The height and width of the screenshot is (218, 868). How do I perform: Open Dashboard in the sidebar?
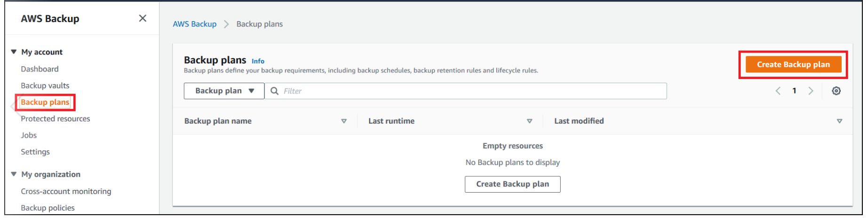click(x=40, y=69)
